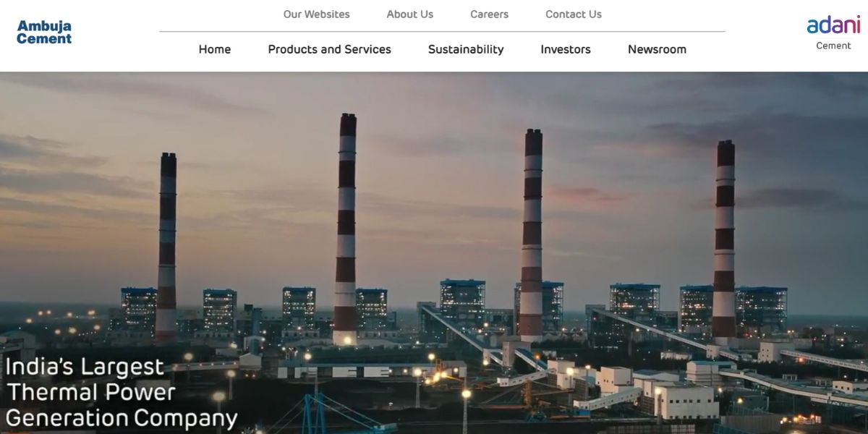The image size is (868, 434).
Task: Click the Contact Us link
Action: point(573,14)
